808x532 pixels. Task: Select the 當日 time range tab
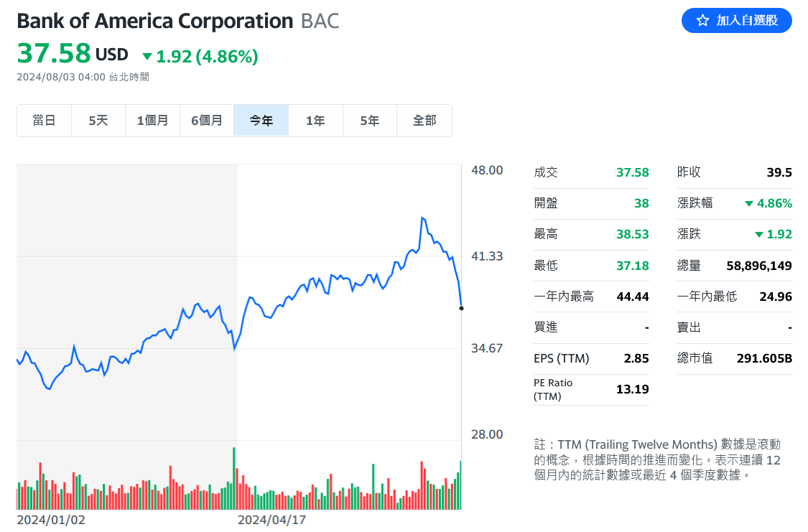pyautogui.click(x=44, y=121)
